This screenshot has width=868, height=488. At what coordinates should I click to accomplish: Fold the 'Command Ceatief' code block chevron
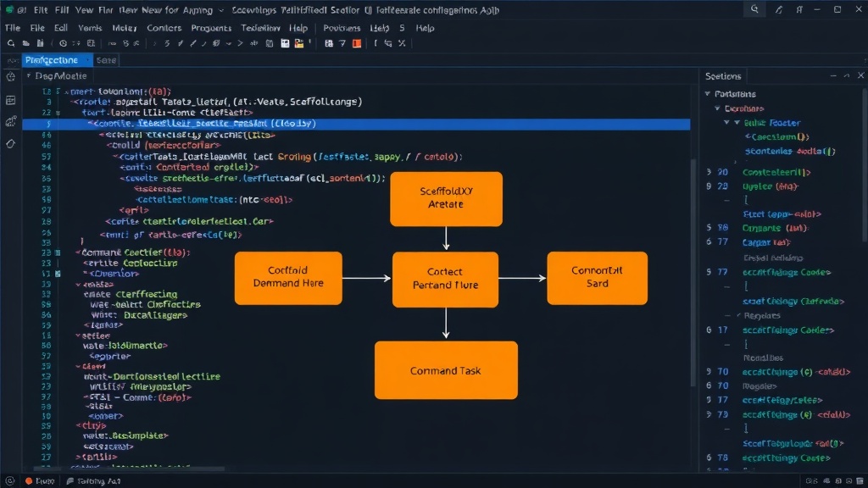point(78,252)
